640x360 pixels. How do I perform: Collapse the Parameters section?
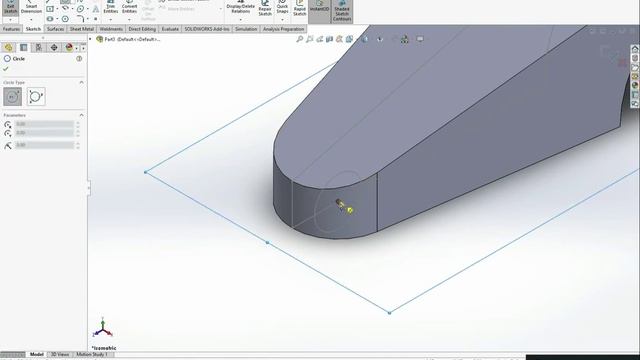pyautogui.click(x=81, y=115)
